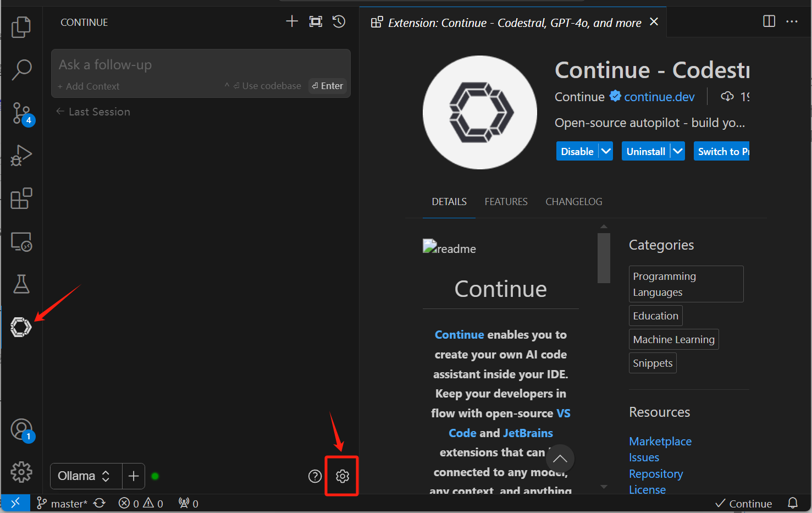812x513 pixels.
Task: Open the Run and Debug view
Action: [21, 156]
